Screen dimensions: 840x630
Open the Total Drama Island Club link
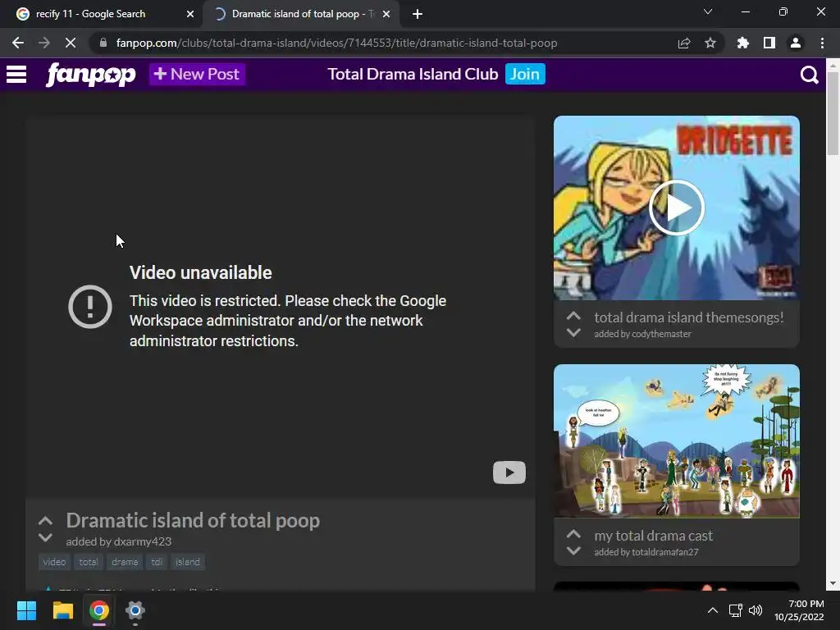413,74
